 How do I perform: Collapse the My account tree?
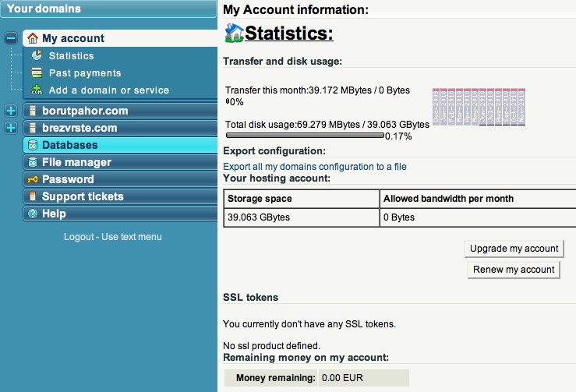click(x=10, y=38)
